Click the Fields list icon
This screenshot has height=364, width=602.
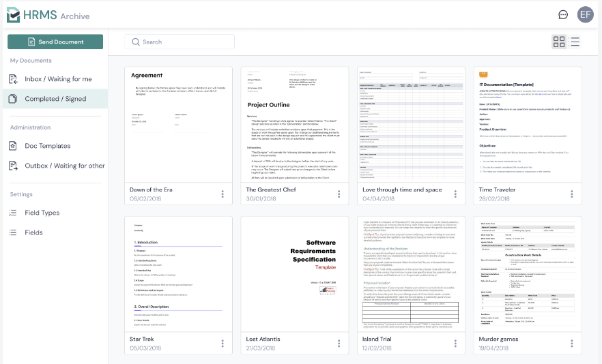coord(13,232)
